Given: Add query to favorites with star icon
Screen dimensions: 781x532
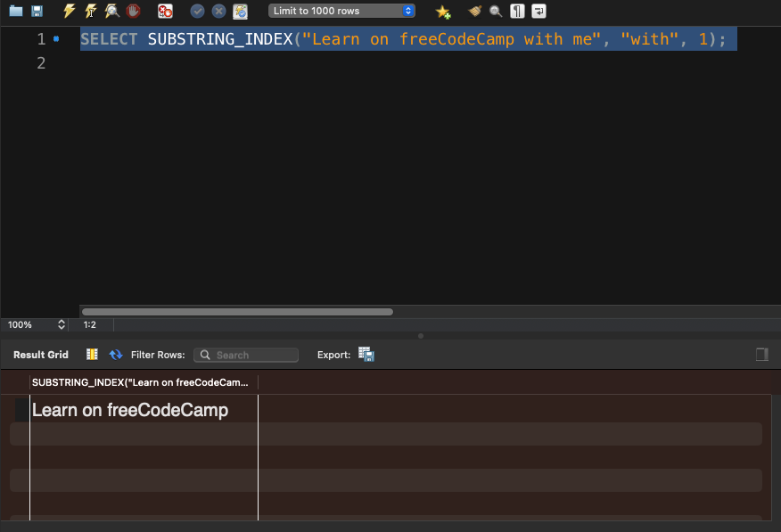Looking at the screenshot, I should (x=442, y=12).
